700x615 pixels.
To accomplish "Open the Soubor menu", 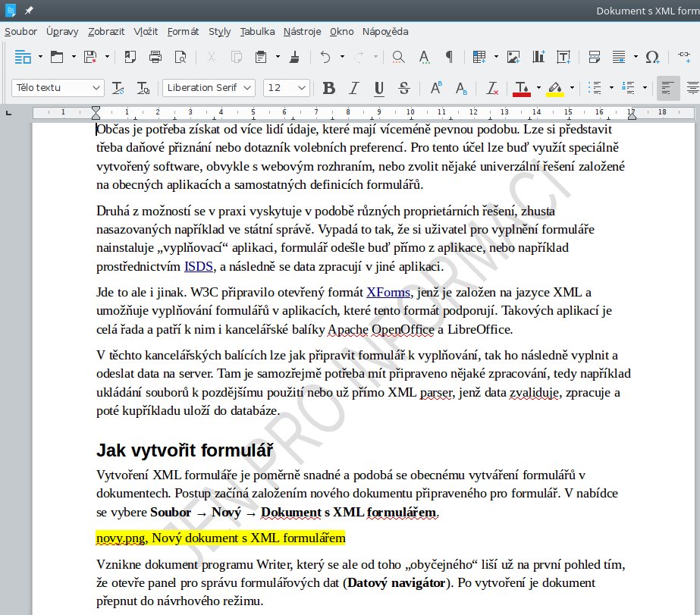I will point(21,32).
